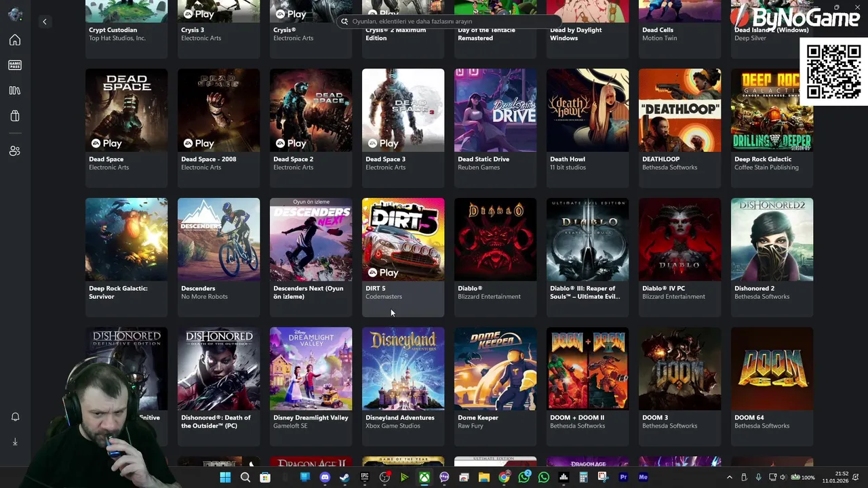The image size is (868, 488).
Task: Go back with the arrow button
Action: coord(45,22)
